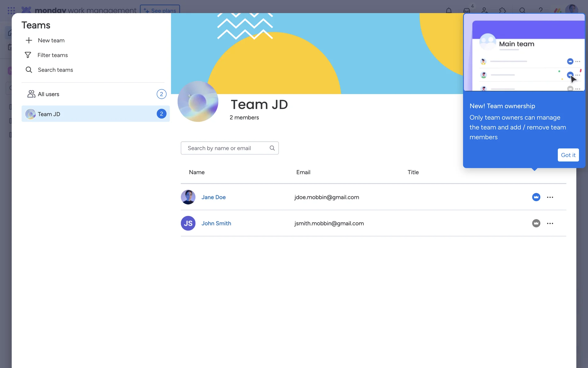Open the inbox tray icon

(x=466, y=10)
